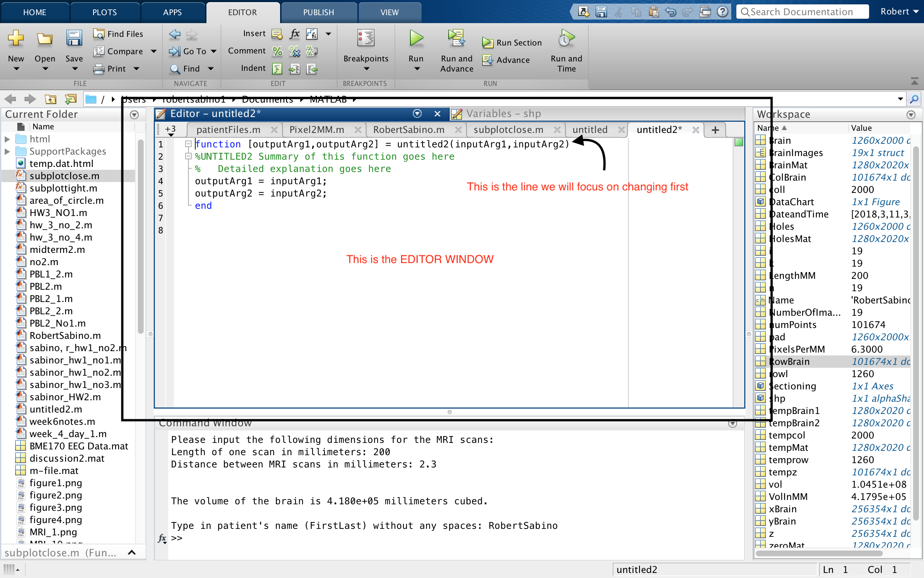Open the Find dropdown arrow
Image resolution: width=924 pixels, height=578 pixels.
[x=210, y=68]
